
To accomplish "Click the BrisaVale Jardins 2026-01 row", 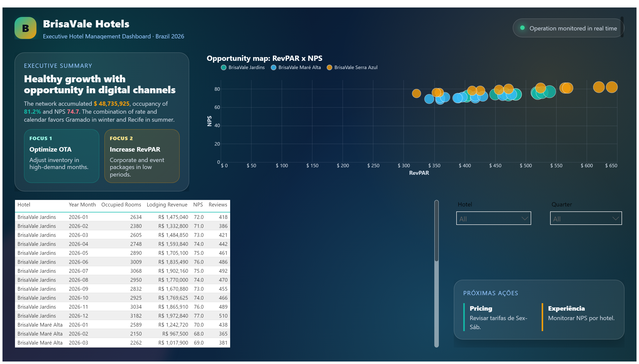I will tap(122, 217).
